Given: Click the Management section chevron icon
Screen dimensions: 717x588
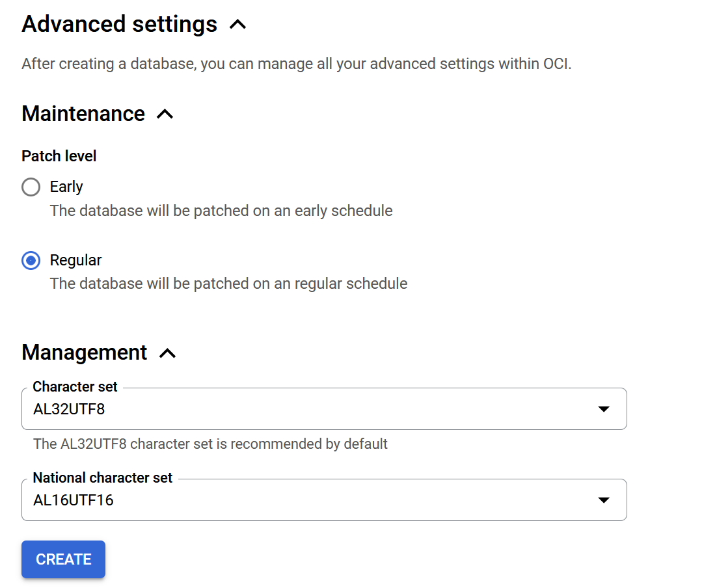Looking at the screenshot, I should (168, 353).
